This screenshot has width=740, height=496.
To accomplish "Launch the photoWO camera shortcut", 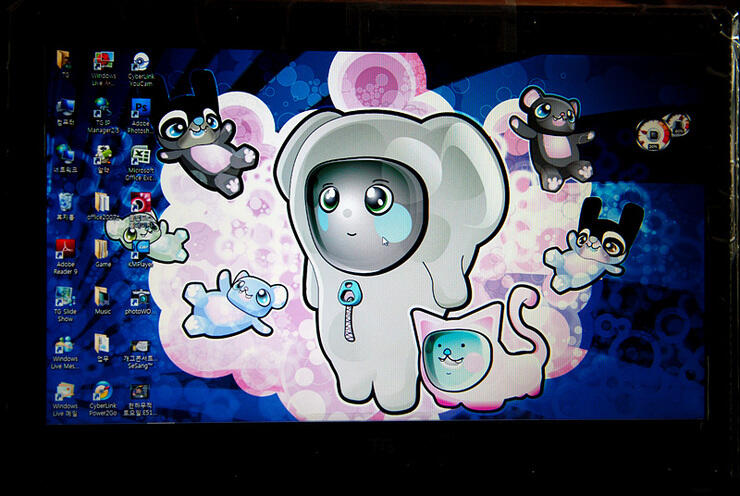I will (140, 297).
